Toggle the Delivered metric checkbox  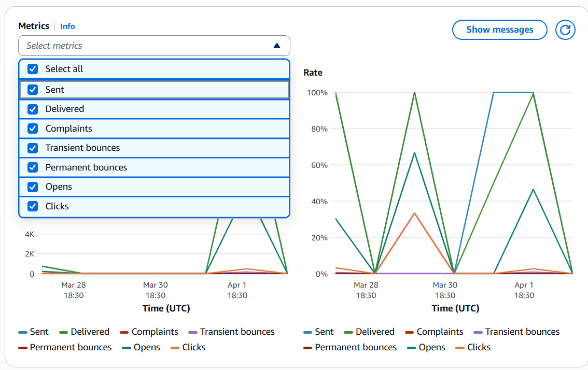(x=33, y=109)
